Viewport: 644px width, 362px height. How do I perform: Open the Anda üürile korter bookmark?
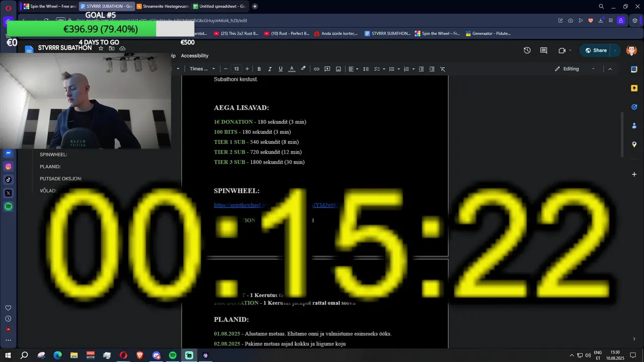336,34
